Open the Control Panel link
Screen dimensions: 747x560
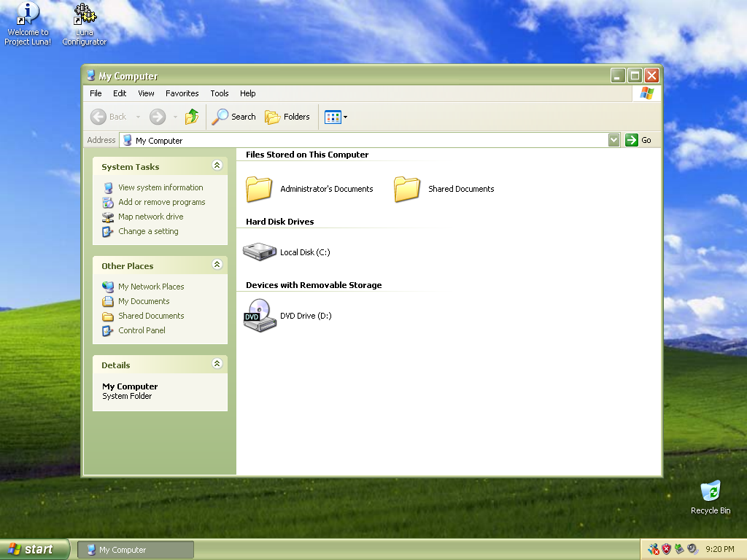click(142, 330)
